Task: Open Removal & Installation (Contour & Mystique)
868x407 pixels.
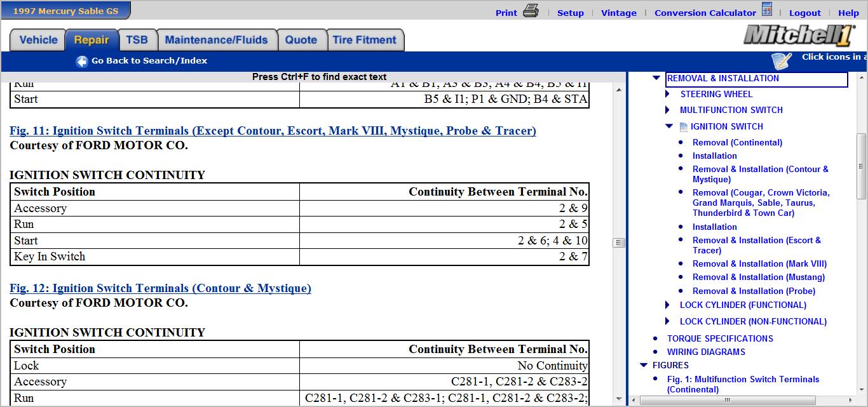Action: (761, 174)
